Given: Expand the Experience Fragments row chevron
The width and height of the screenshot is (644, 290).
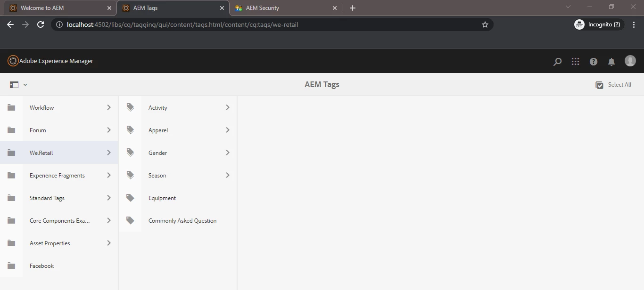Looking at the screenshot, I should (109, 175).
